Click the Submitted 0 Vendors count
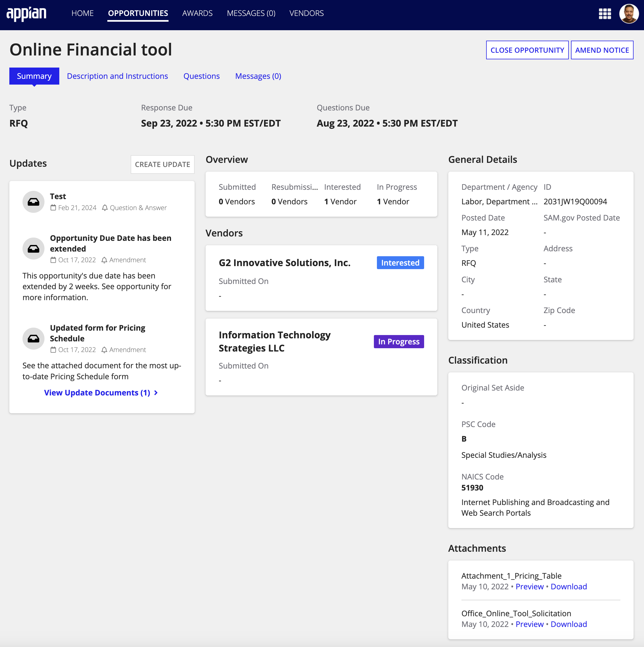 237,202
